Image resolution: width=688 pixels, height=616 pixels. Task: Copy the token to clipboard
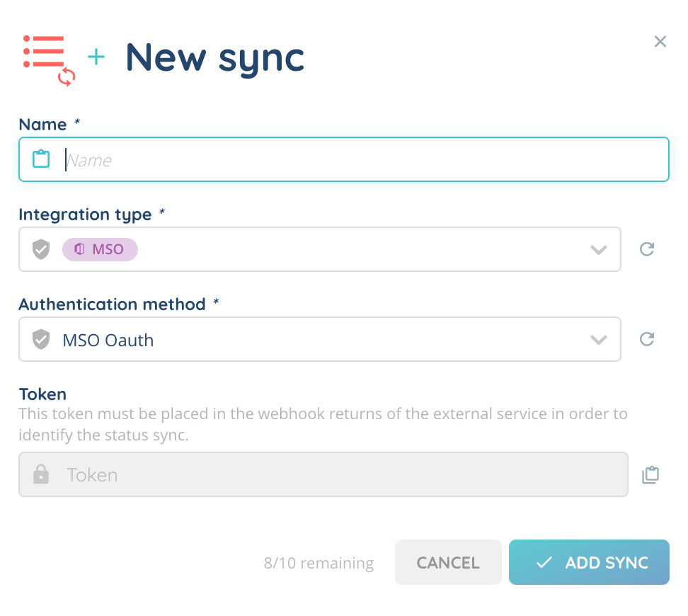[x=650, y=475]
